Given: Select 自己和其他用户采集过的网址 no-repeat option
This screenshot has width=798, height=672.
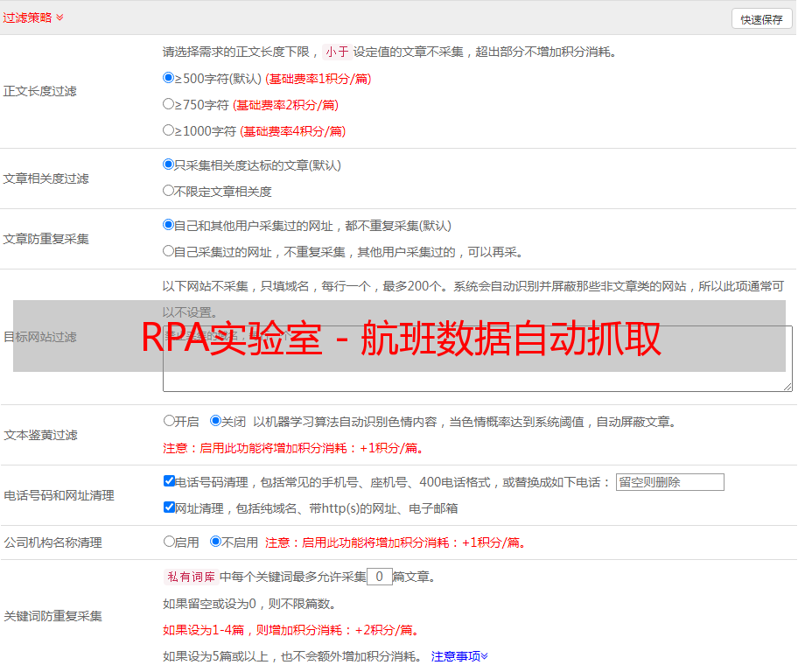Looking at the screenshot, I should click(169, 225).
